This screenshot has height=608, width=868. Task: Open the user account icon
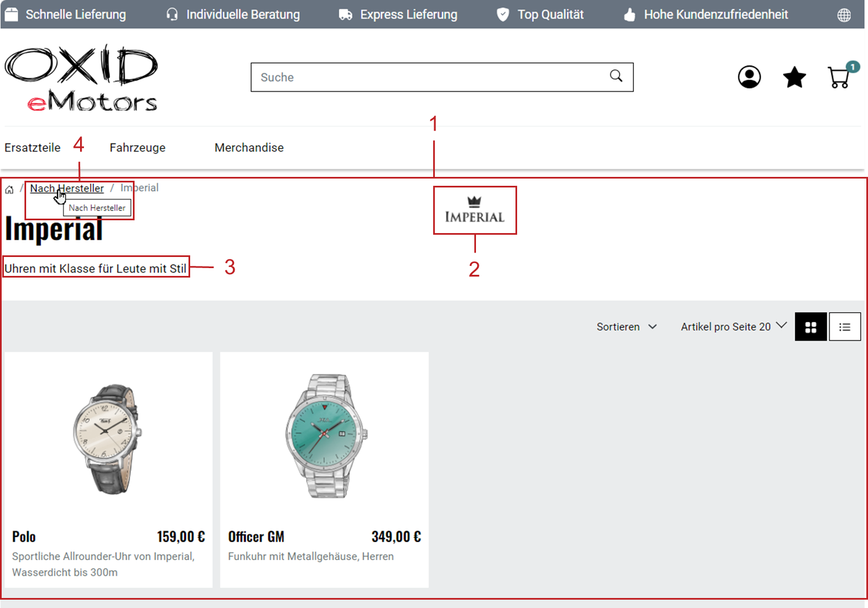pos(749,77)
